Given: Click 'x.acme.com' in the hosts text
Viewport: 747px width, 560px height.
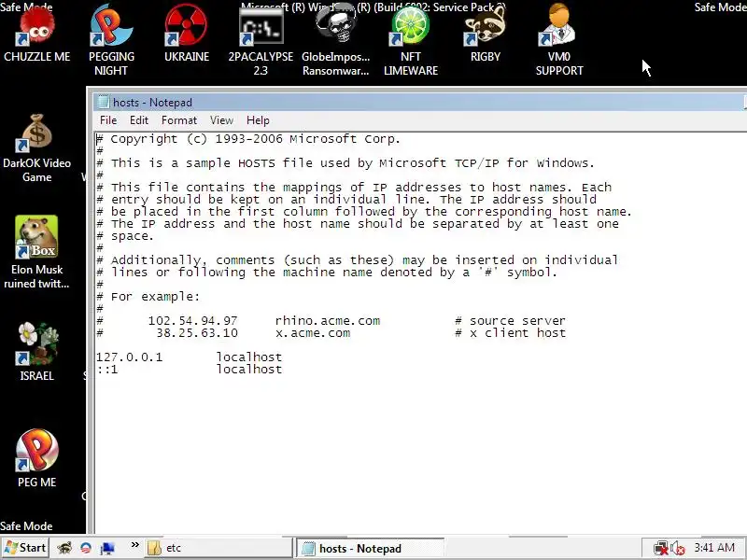Looking at the screenshot, I should [313, 333].
